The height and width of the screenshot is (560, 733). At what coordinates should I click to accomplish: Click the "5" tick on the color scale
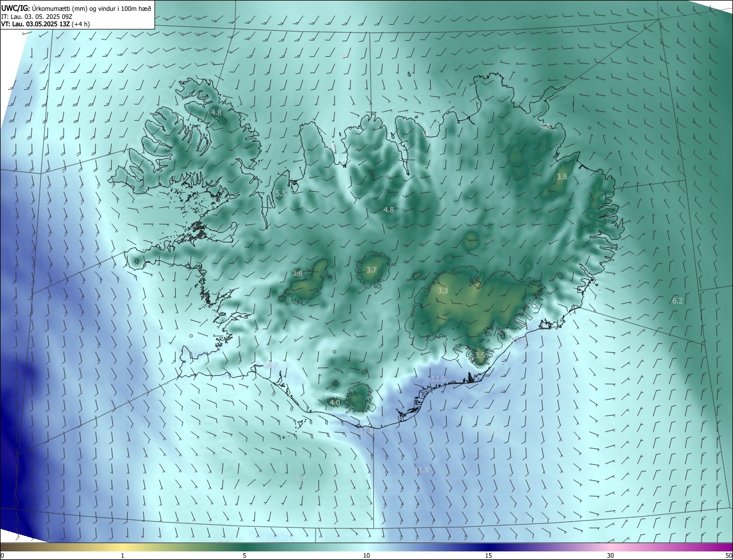click(x=245, y=555)
